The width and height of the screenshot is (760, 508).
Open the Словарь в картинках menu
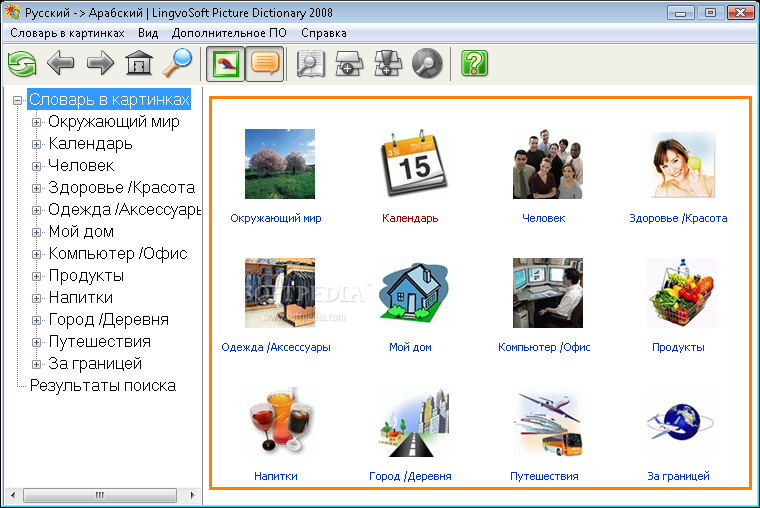[x=67, y=33]
